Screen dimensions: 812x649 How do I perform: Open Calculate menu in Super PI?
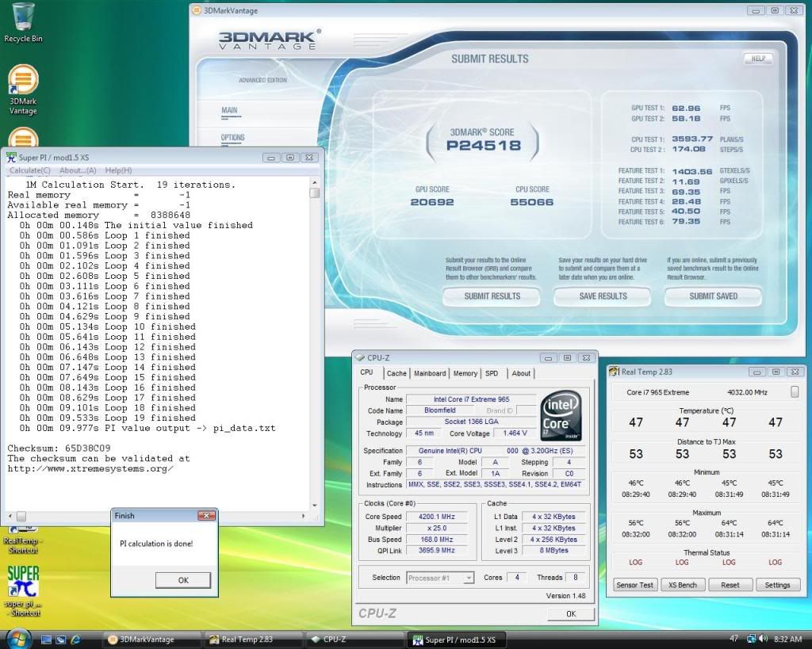pyautogui.click(x=30, y=170)
